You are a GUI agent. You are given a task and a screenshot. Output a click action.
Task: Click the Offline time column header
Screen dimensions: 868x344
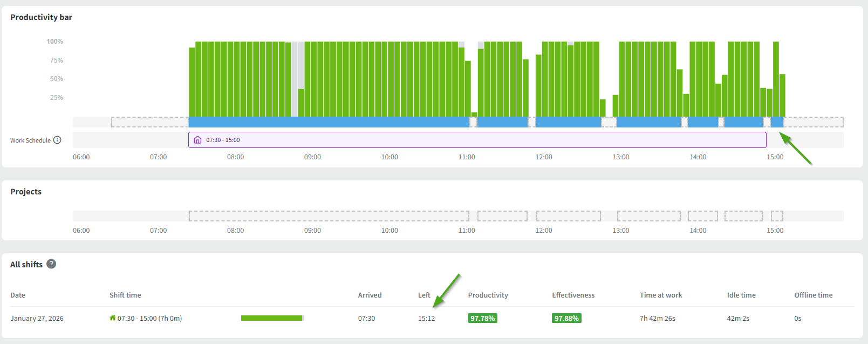(813, 295)
